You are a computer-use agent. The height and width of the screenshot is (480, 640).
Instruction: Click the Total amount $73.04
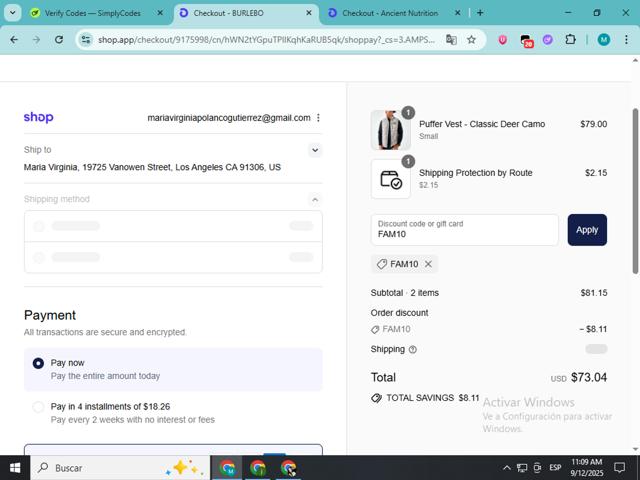[x=589, y=377]
